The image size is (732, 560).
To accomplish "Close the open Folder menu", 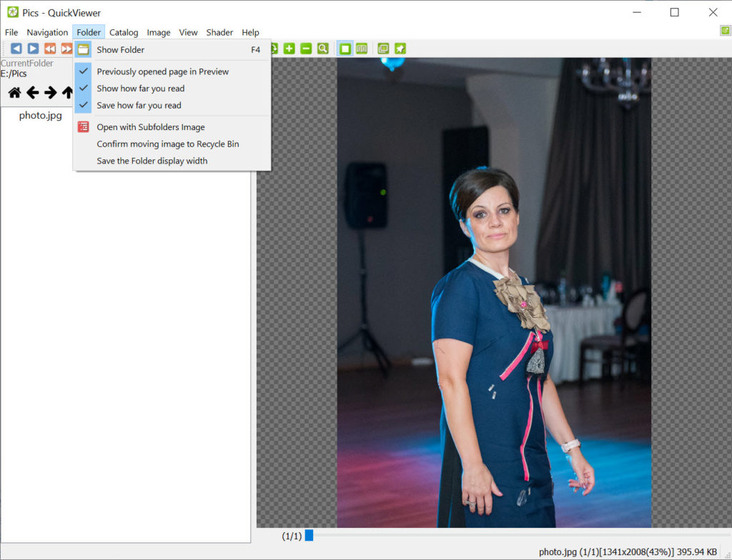I will coord(89,32).
